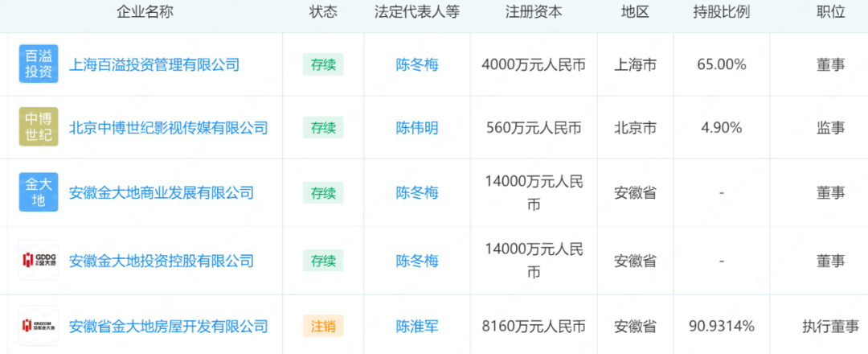Click 存续 status tag for 安徽金大地商业发展
The height and width of the screenshot is (354, 868).
pos(323,192)
